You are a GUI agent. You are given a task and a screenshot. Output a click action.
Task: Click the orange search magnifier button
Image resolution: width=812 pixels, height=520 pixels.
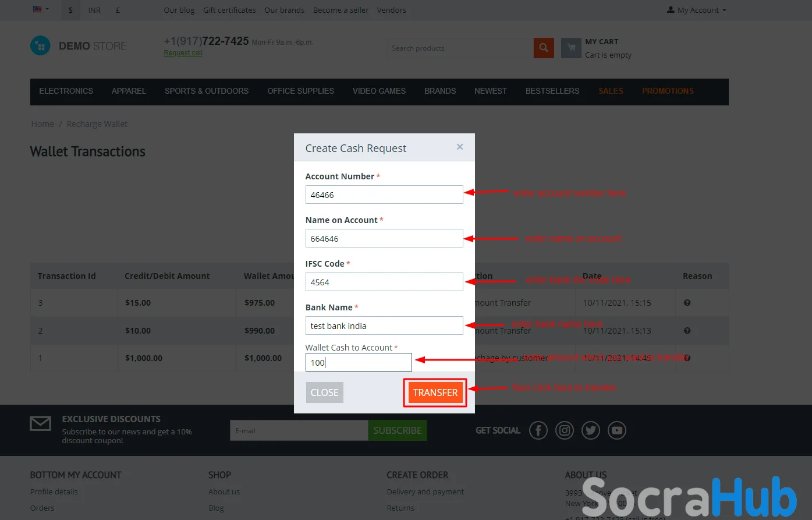543,48
